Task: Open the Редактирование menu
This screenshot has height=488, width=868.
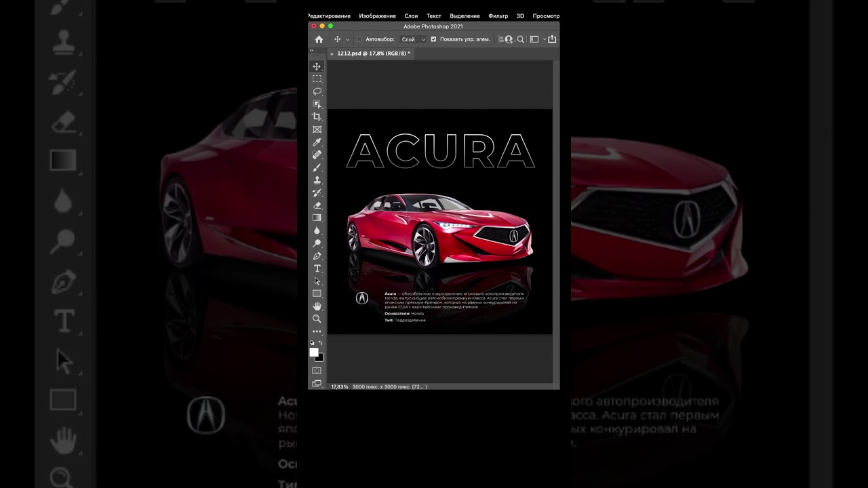Action: pyautogui.click(x=330, y=16)
